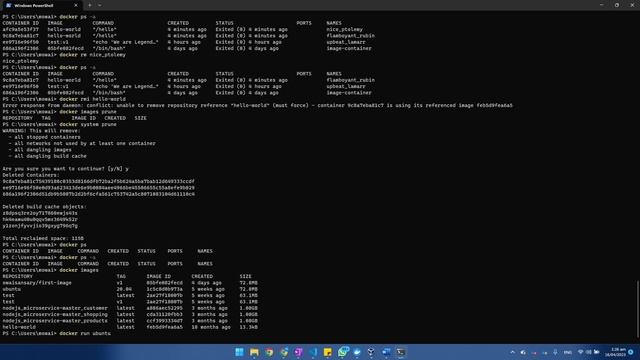Click 'ubuntu' in the repository column
Image resolution: width=640 pixels, height=360 pixels.
(11, 289)
